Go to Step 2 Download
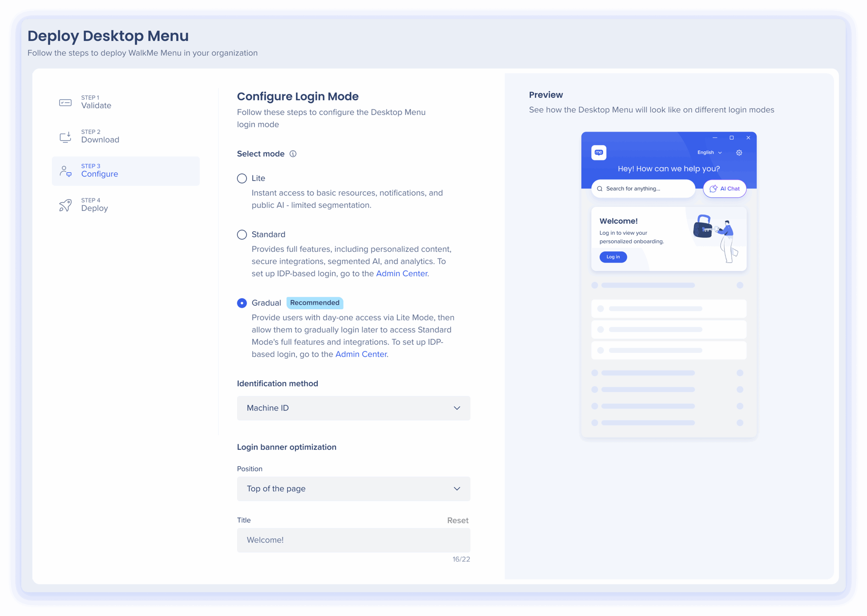867x616 pixels. [x=126, y=137]
